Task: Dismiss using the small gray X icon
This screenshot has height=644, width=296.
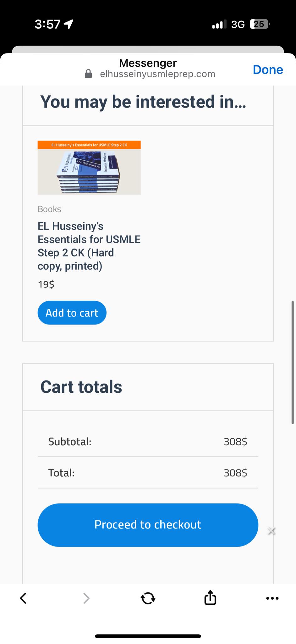Action: click(x=271, y=531)
